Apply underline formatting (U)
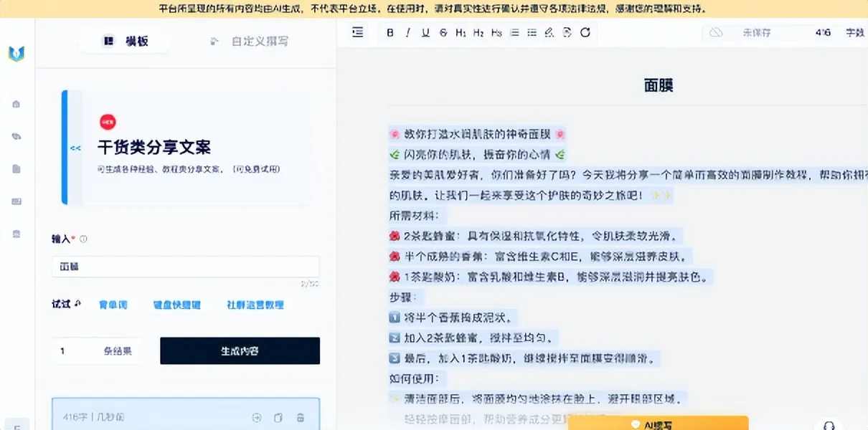868x430 pixels. pos(425,32)
